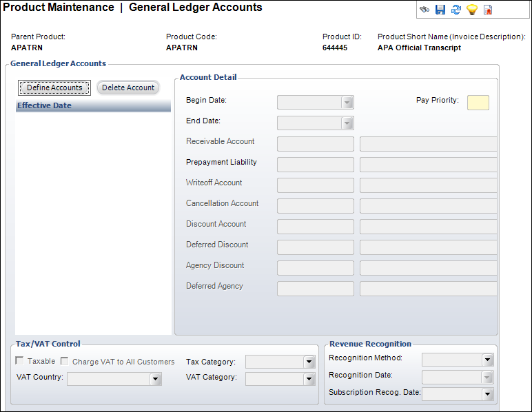Screen dimensions: 532x412
Task: Open the certificate document icon
Action: pos(488,10)
